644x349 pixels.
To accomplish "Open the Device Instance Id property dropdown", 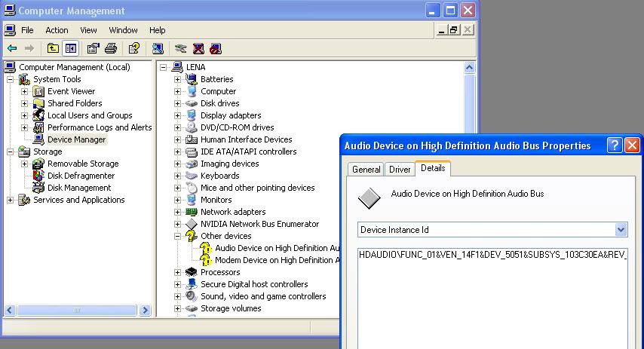I will click(x=621, y=229).
